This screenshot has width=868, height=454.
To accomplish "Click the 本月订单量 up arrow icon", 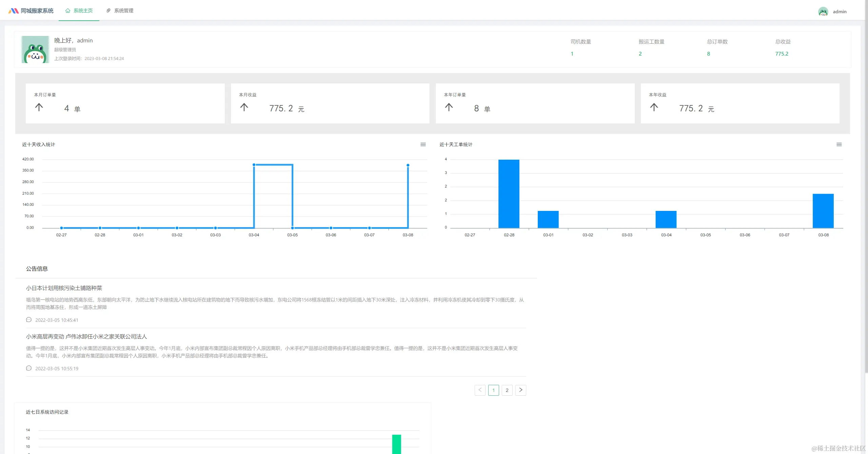I will click(39, 107).
